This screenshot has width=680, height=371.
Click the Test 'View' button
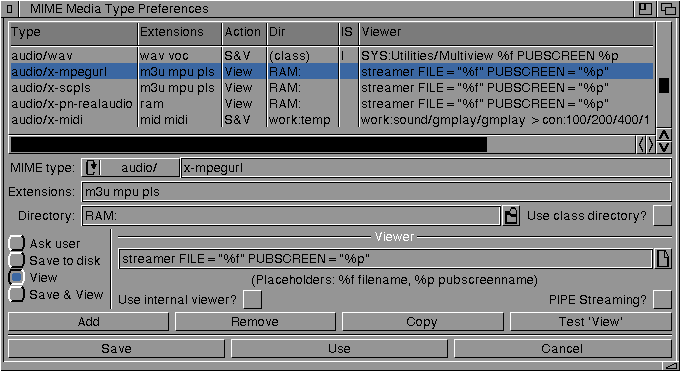pyautogui.click(x=591, y=322)
